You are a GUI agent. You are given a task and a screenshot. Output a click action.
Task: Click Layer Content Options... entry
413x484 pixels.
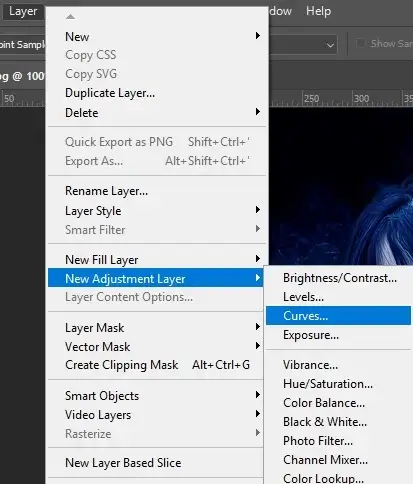click(x=157, y=297)
